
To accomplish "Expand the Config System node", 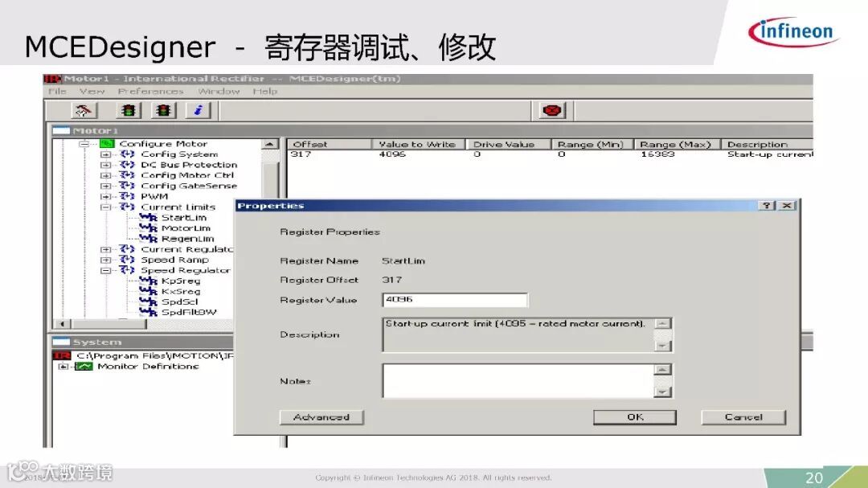I will (105, 154).
